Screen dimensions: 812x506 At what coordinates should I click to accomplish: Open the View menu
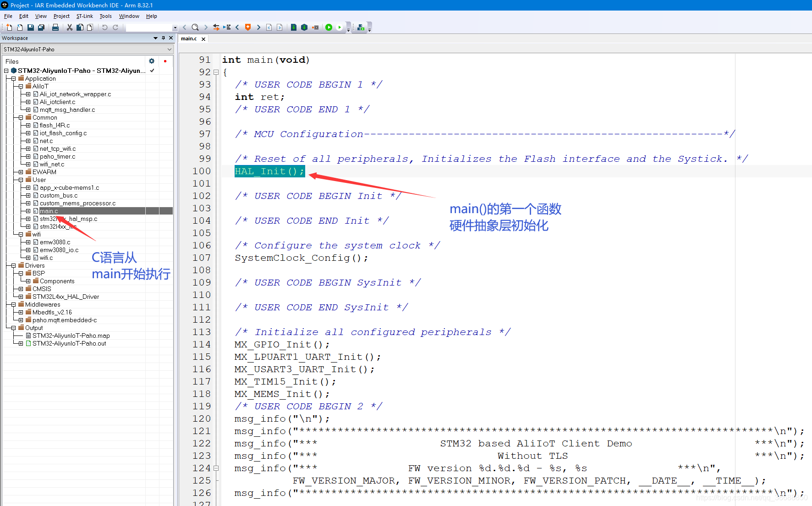tap(41, 16)
